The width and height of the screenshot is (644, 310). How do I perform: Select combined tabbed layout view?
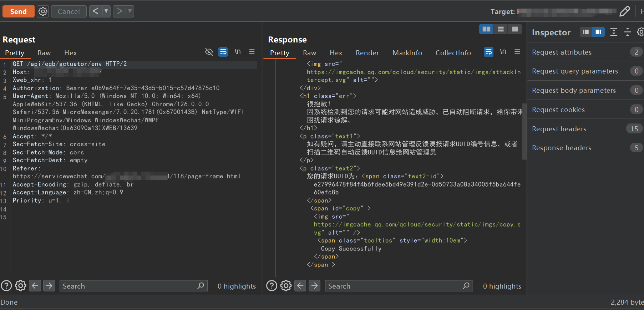tap(515, 29)
